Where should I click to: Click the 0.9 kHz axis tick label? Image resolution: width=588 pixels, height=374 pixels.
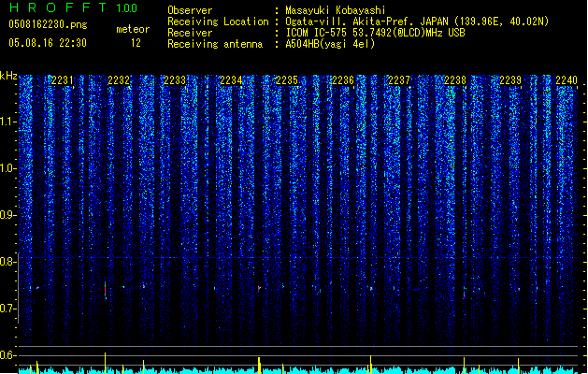pos(8,215)
